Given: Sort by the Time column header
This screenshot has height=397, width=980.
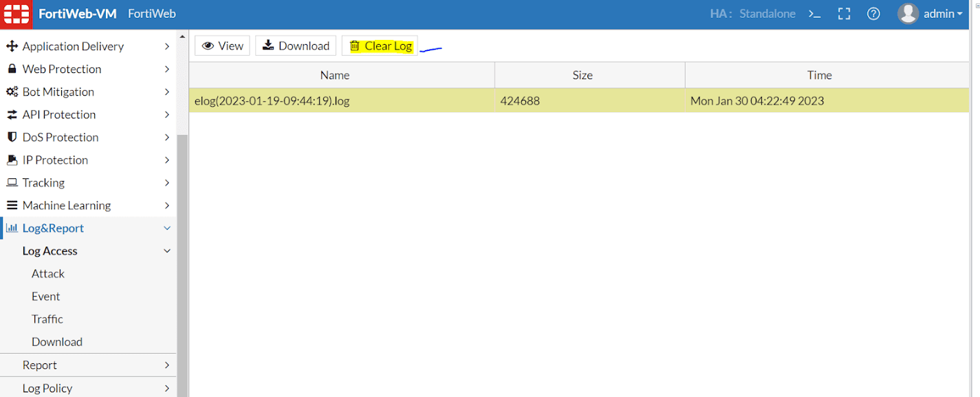Looking at the screenshot, I should coord(819,75).
